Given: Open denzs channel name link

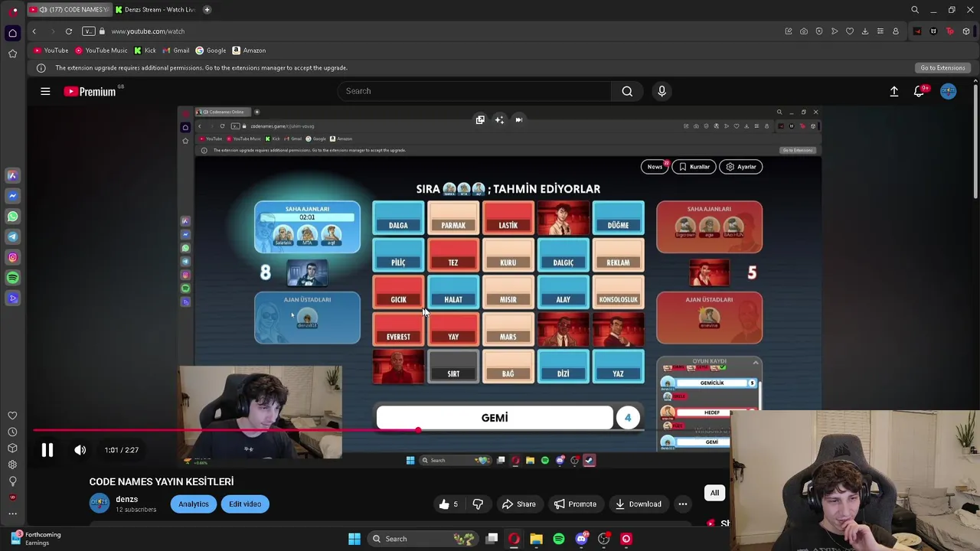Looking at the screenshot, I should pyautogui.click(x=127, y=499).
